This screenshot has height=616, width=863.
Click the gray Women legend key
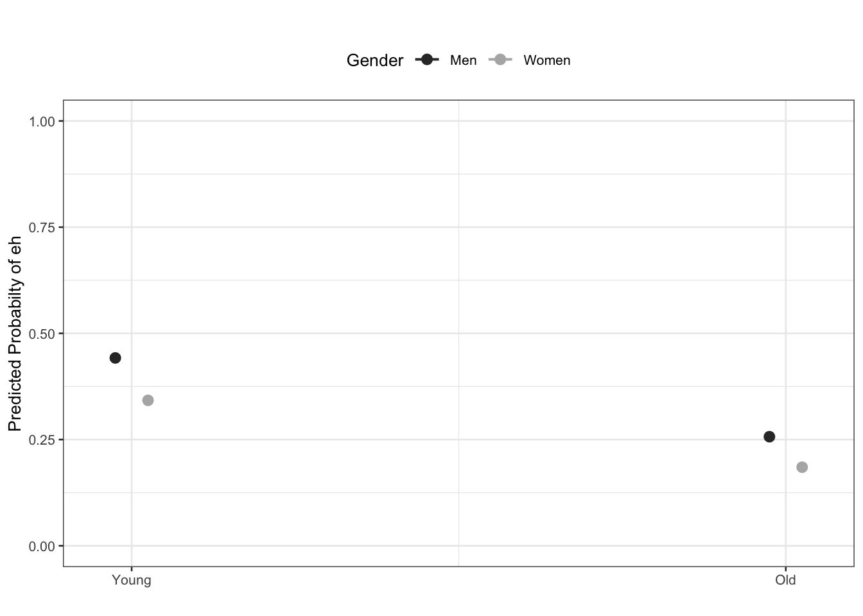[x=500, y=60]
